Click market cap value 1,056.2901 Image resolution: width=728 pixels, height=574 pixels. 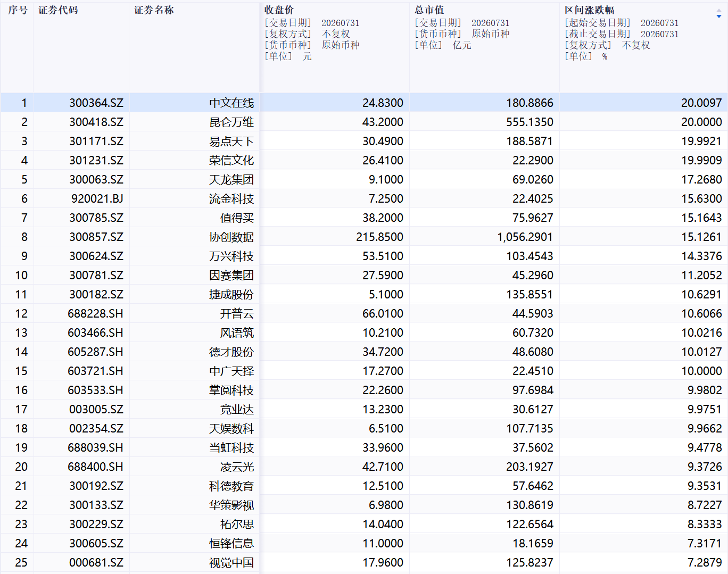(525, 237)
